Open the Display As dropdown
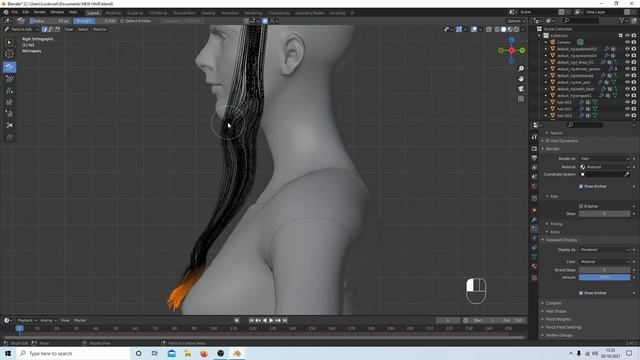Viewport: 640px width, 360px height. (604, 250)
